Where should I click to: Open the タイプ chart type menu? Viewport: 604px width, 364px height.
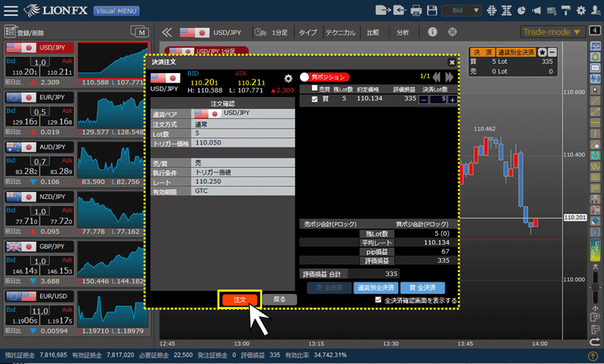308,33
